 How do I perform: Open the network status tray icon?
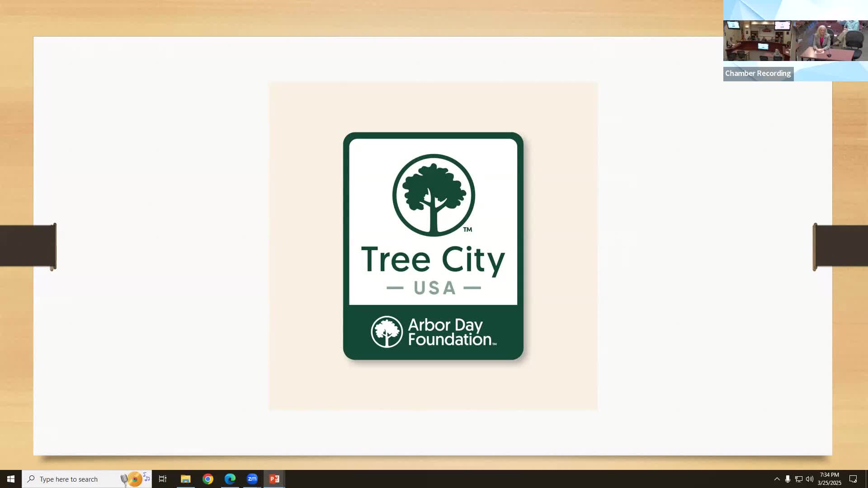(799, 479)
